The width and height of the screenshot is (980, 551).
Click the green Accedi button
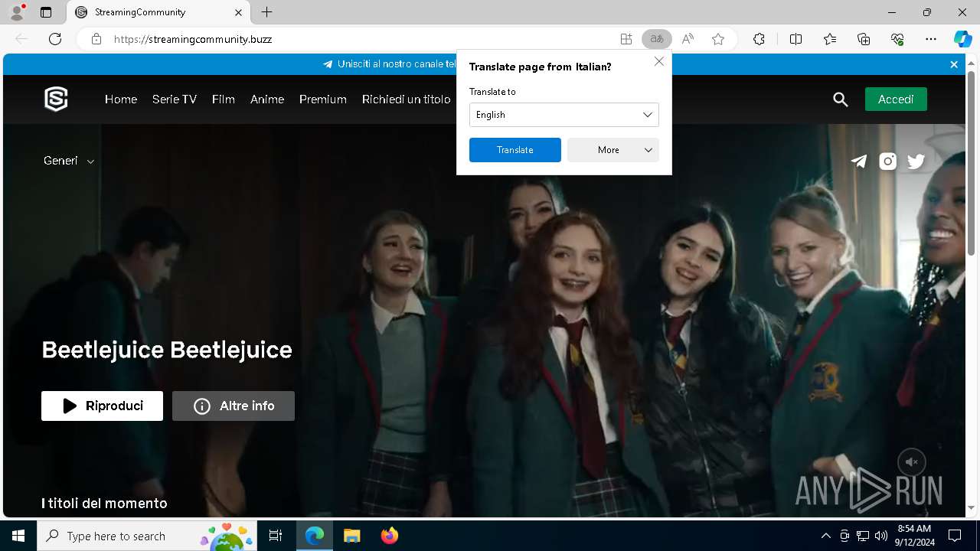coord(896,99)
